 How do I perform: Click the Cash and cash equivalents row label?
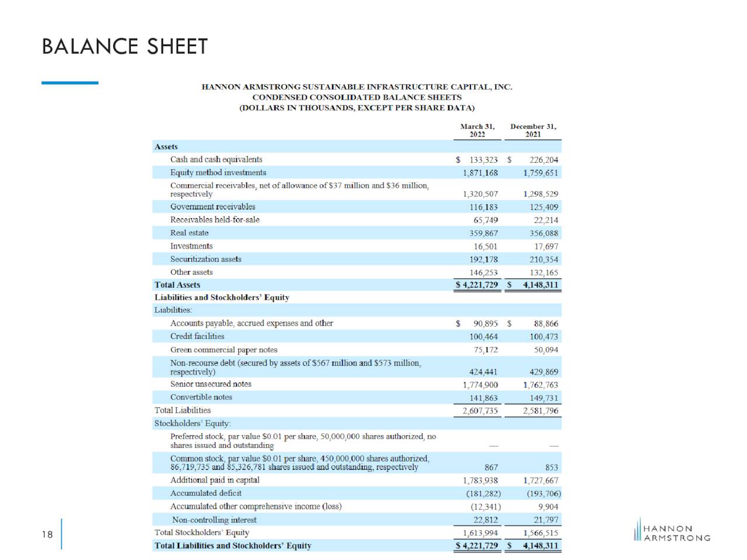tap(216, 159)
